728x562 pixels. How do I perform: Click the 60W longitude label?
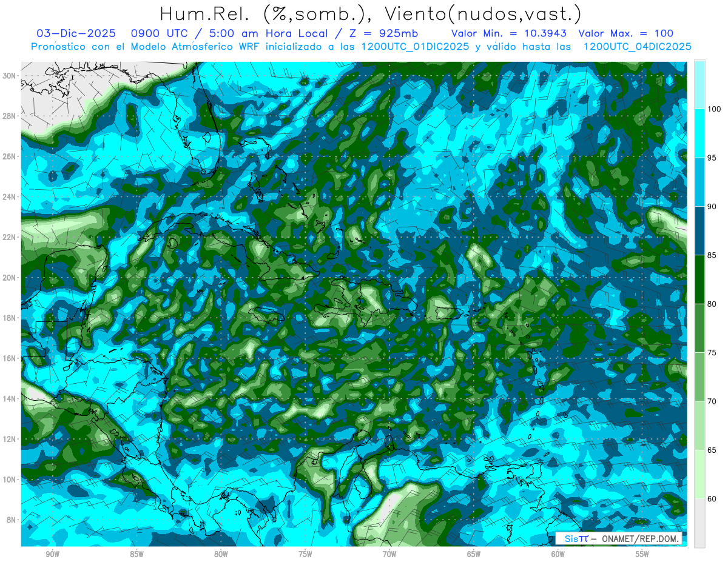(x=558, y=554)
